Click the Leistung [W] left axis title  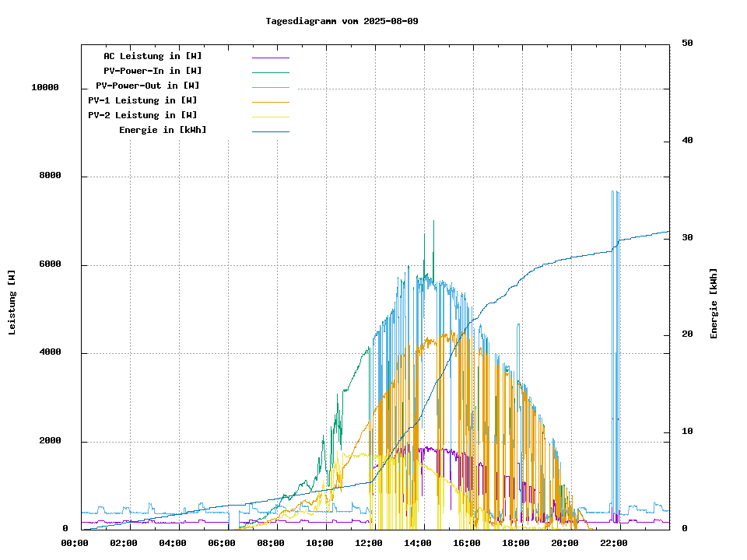12,303
